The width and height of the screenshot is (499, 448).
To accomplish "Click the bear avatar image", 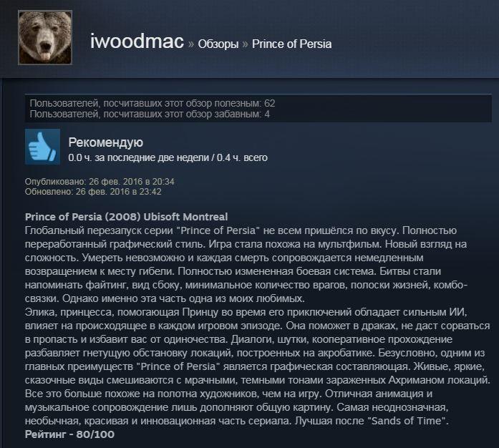I will pyautogui.click(x=45, y=37).
